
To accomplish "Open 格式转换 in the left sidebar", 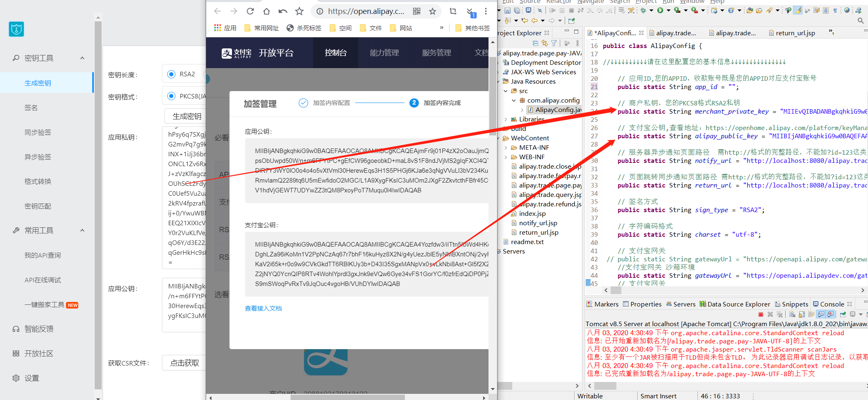I will pyautogui.click(x=38, y=181).
